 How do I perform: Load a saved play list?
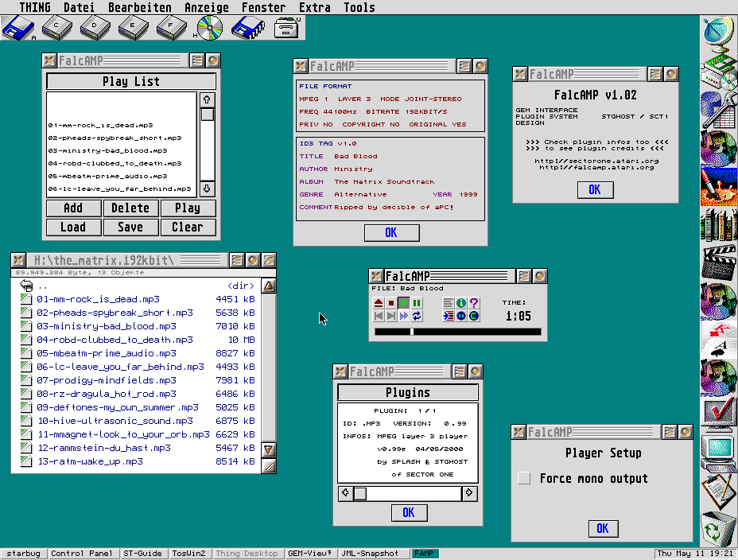coord(73,227)
